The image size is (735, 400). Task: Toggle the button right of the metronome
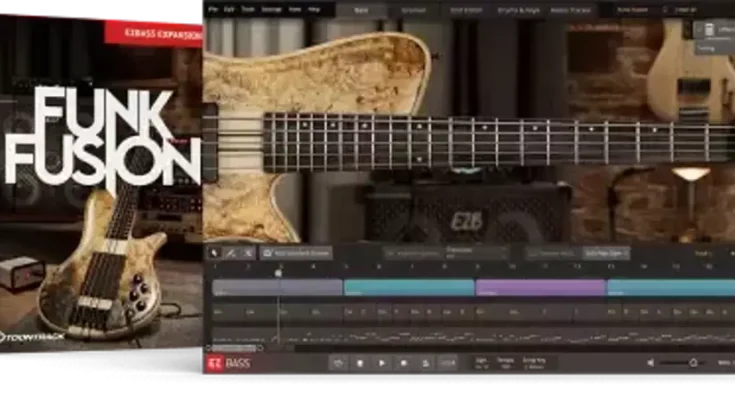coord(448,363)
